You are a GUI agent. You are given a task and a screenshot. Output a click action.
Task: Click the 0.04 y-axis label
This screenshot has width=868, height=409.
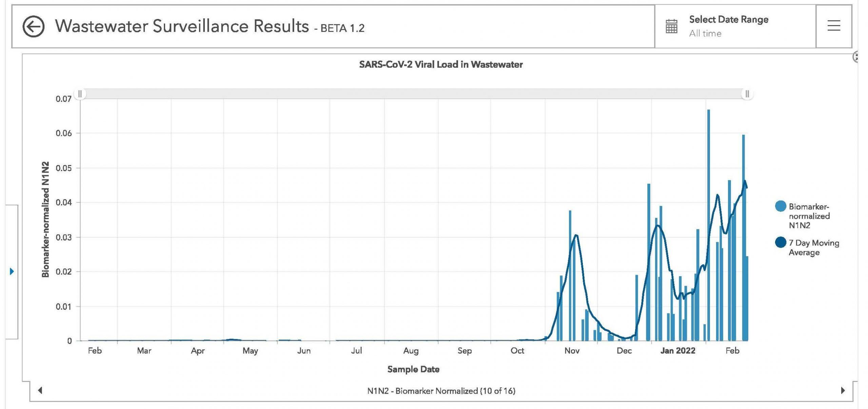(63, 203)
